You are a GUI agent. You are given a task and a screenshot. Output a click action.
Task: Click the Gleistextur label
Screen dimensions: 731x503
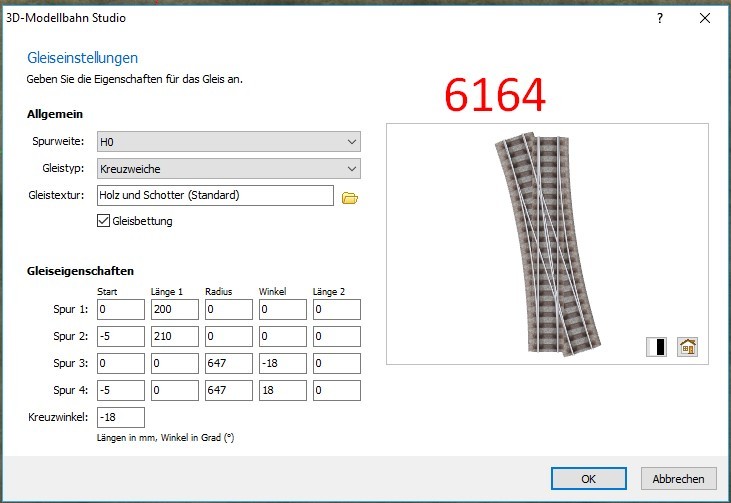pos(56,195)
